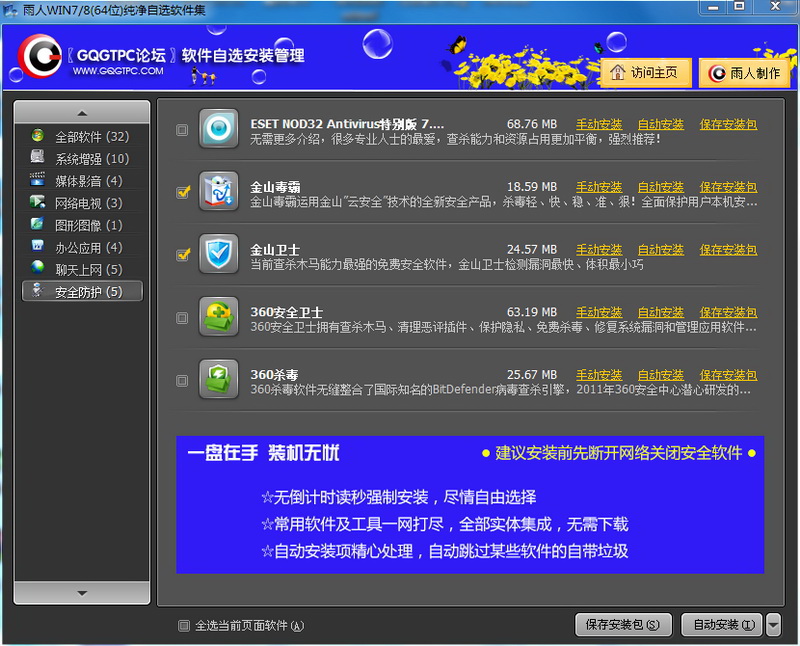Click the 一盘在手 装机无忧 banner
This screenshot has width=800, height=646.
470,505
